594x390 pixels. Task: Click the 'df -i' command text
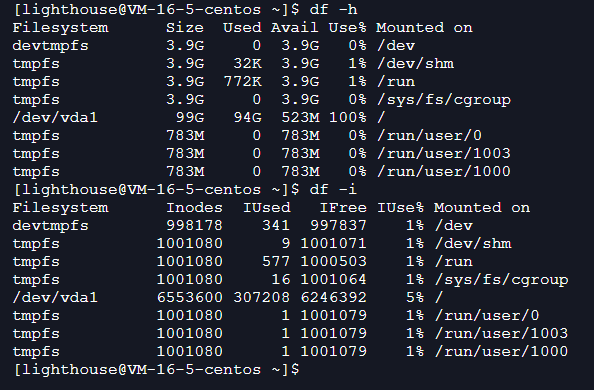click(x=333, y=190)
